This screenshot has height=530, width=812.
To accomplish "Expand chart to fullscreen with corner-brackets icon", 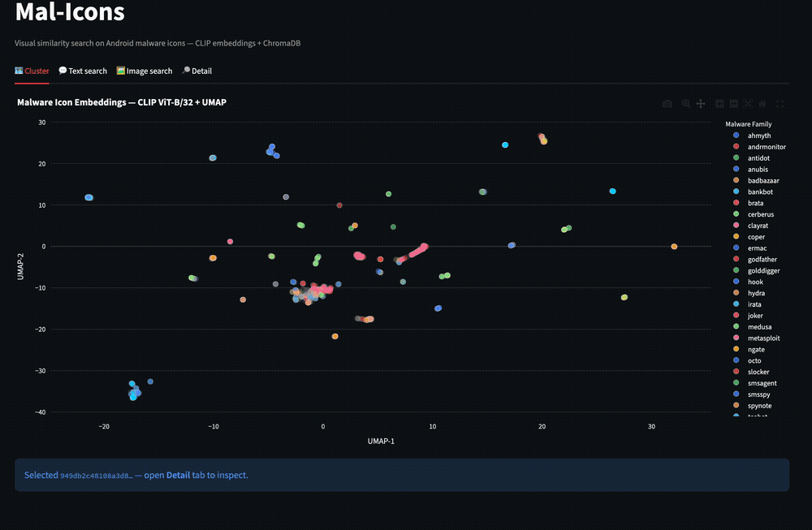I will 780,104.
